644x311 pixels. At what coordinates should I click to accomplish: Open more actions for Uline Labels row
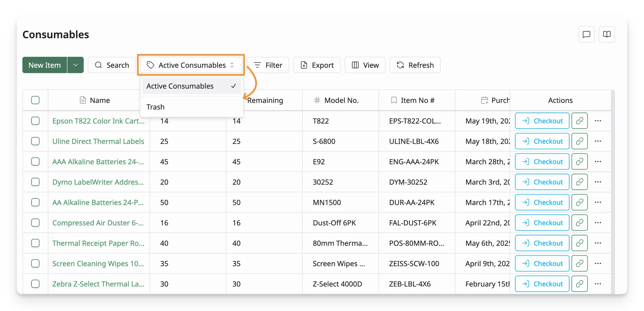coord(598,141)
